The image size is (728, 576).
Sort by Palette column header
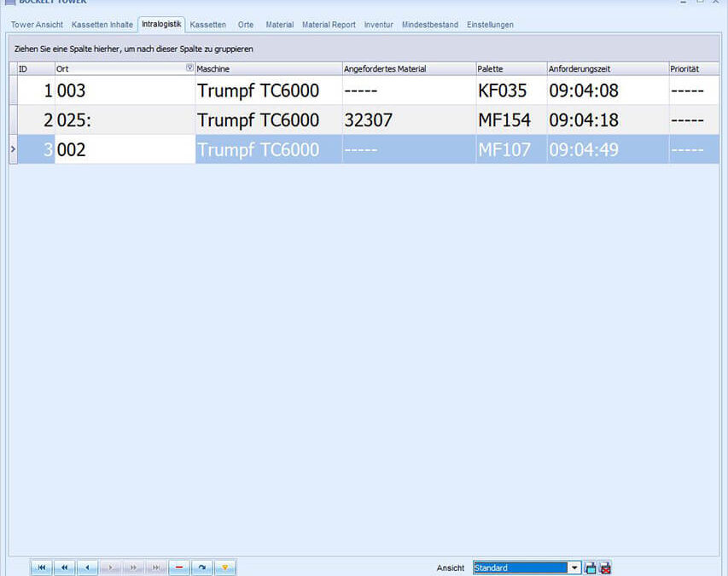[x=511, y=68]
